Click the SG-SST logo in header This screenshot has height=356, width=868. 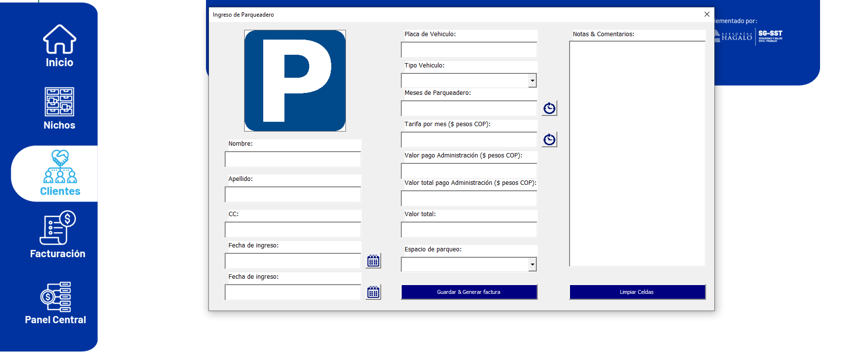(x=770, y=36)
